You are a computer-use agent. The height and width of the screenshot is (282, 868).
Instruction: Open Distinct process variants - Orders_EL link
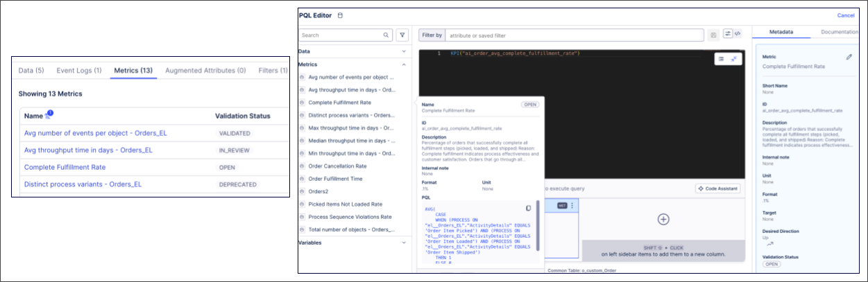click(x=83, y=184)
